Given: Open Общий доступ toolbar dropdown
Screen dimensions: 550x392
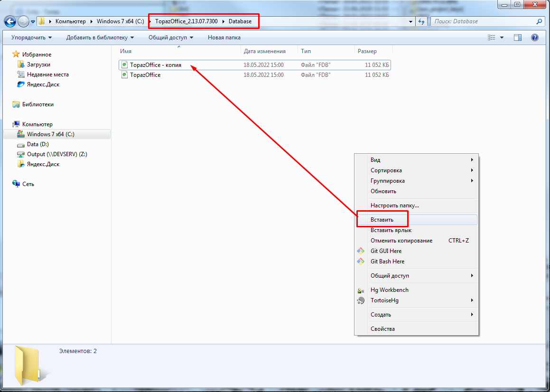Looking at the screenshot, I should 171,37.
